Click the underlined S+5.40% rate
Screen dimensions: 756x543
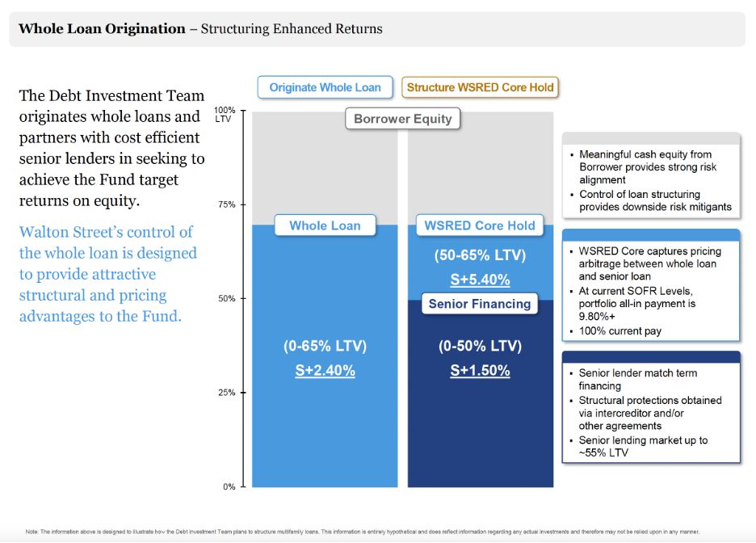point(480,280)
